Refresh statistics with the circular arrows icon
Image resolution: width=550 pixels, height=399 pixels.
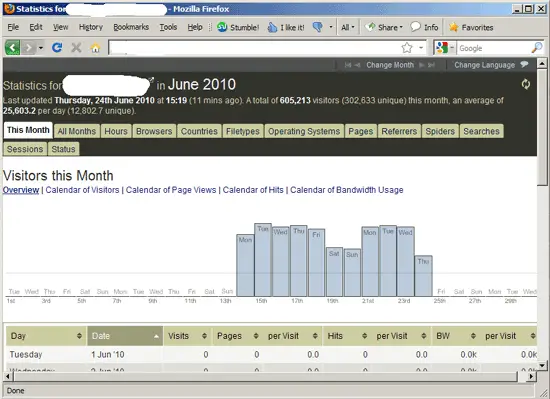click(x=525, y=84)
